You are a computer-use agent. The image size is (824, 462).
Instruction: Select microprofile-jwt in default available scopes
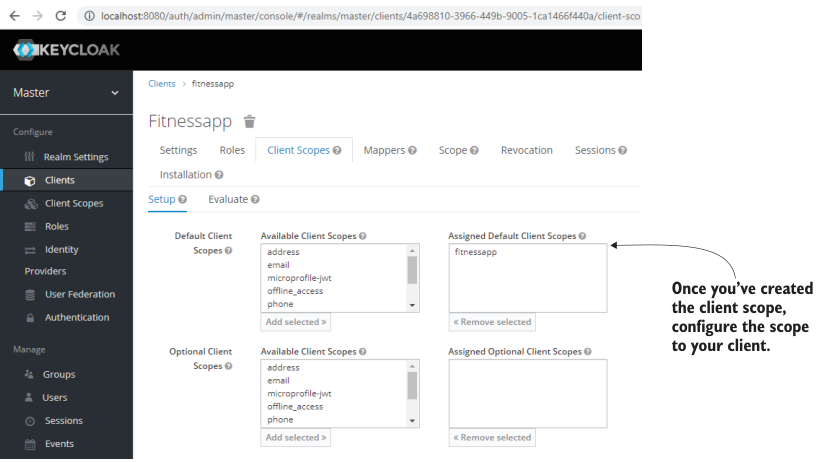tap(300, 278)
